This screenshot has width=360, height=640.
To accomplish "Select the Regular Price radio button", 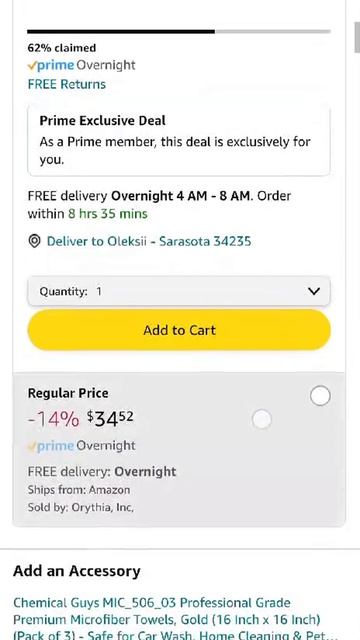I will (x=320, y=396).
